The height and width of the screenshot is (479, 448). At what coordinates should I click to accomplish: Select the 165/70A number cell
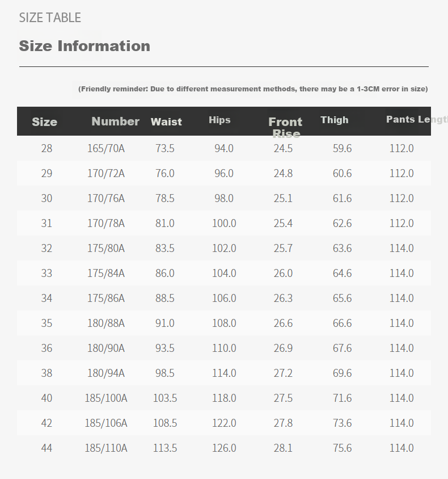[106, 149]
